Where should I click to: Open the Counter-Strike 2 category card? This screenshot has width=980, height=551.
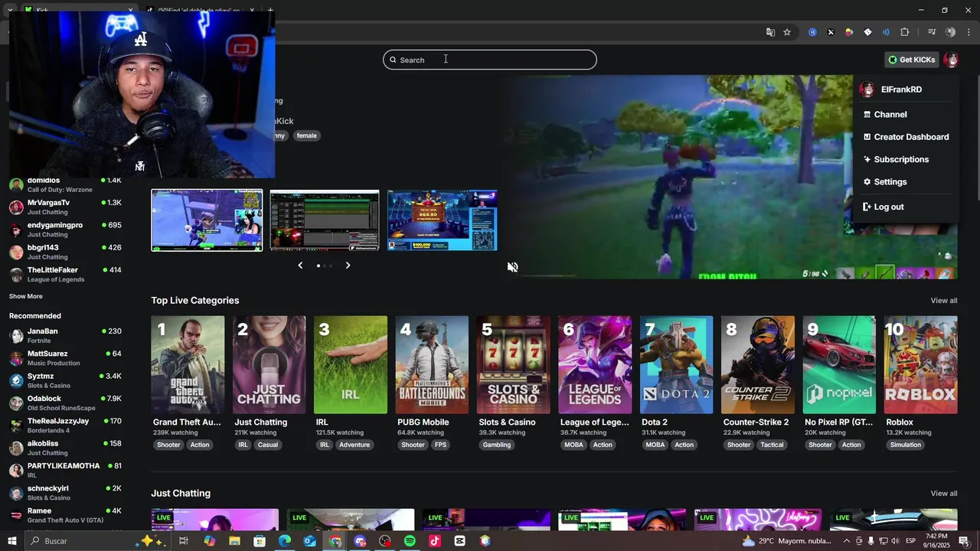[757, 365]
